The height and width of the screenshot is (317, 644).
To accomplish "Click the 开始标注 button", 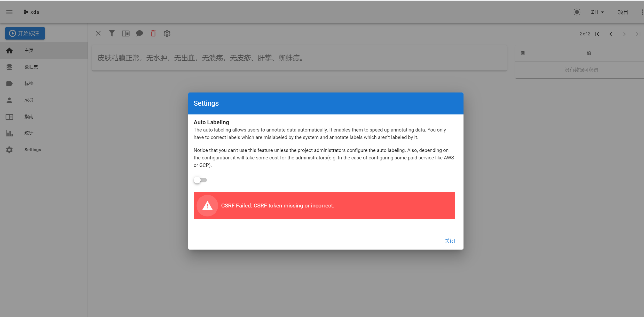I will click(25, 33).
